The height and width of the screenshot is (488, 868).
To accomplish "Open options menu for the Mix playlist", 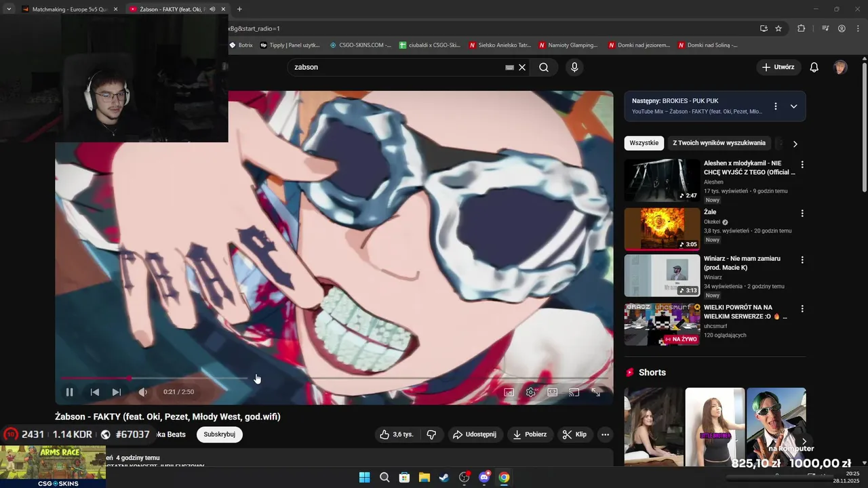I will [x=776, y=106].
